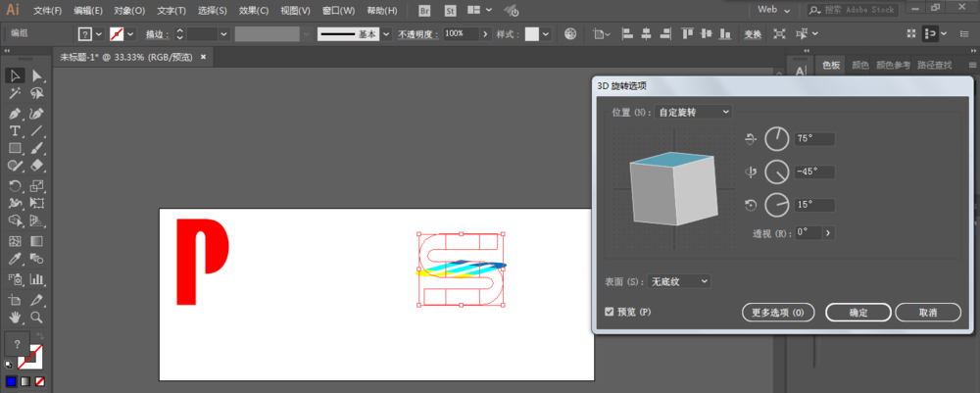Set paint mode to Color (blue square)
980x393 pixels.
[x=11, y=381]
